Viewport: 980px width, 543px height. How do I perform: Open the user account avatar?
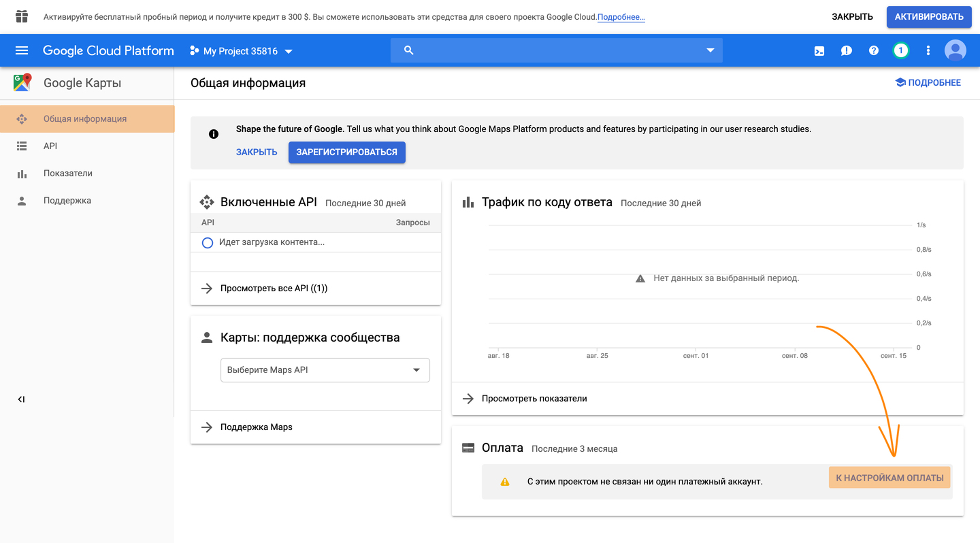955,50
